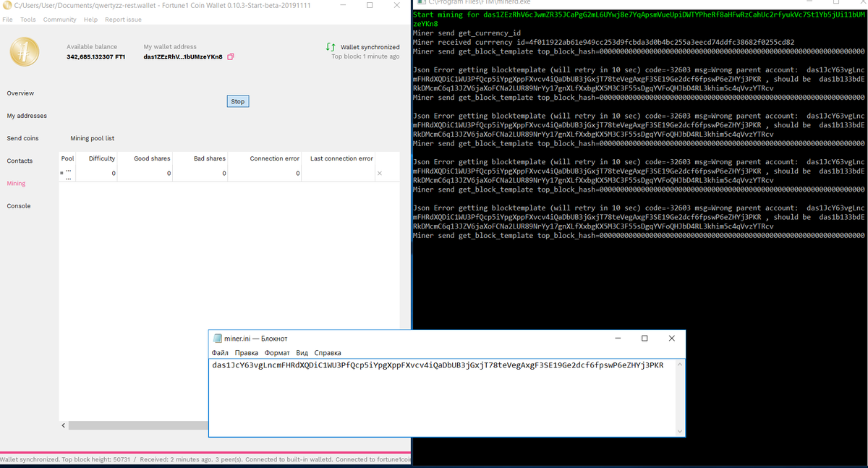Open the Console section
Viewport: 868px width, 468px height.
(19, 206)
